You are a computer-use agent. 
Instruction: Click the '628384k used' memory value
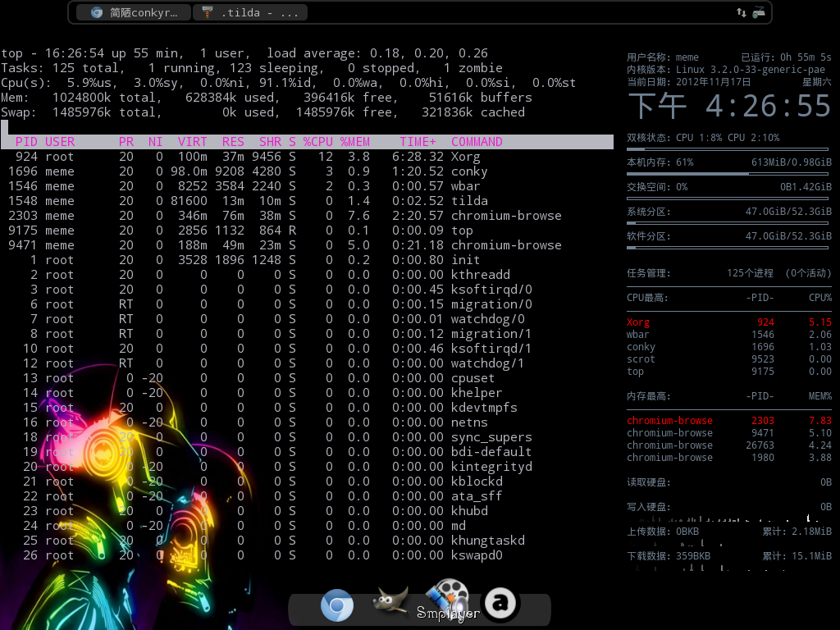pos(230,98)
